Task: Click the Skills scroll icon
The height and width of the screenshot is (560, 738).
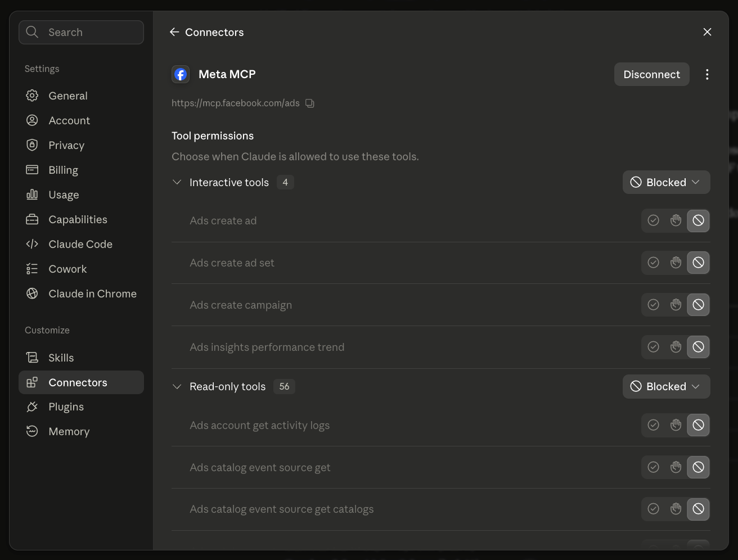Action: [32, 358]
